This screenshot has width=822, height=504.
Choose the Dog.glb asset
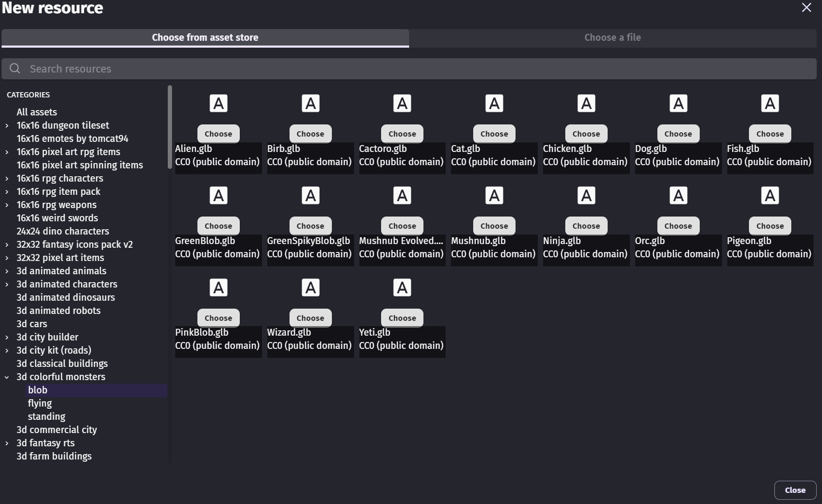tap(678, 134)
